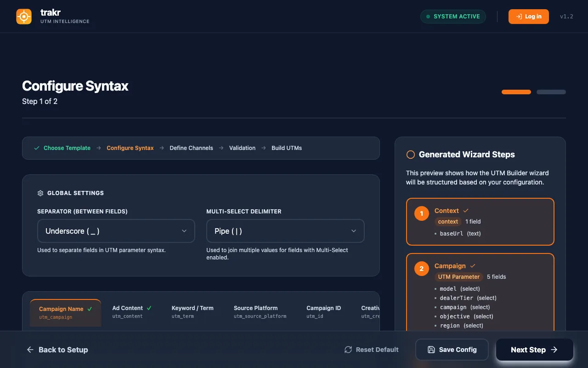
Task: Switch to the Keyword / Term tab
Action: tap(192, 312)
